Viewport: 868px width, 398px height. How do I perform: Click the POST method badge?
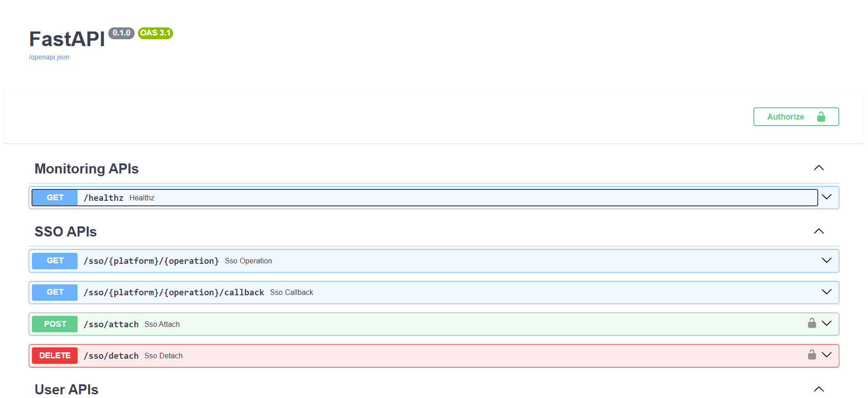(x=55, y=324)
